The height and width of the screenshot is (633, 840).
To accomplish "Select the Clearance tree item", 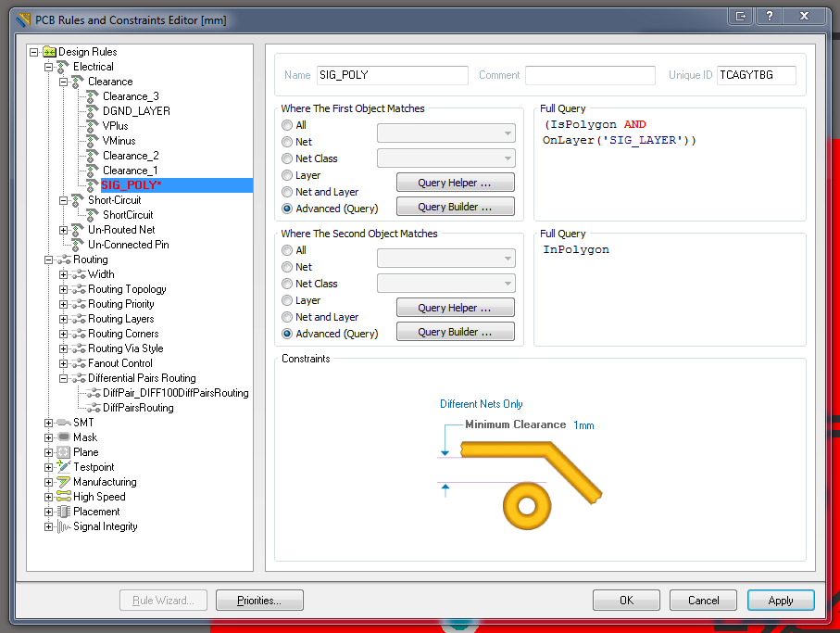I will click(x=110, y=82).
